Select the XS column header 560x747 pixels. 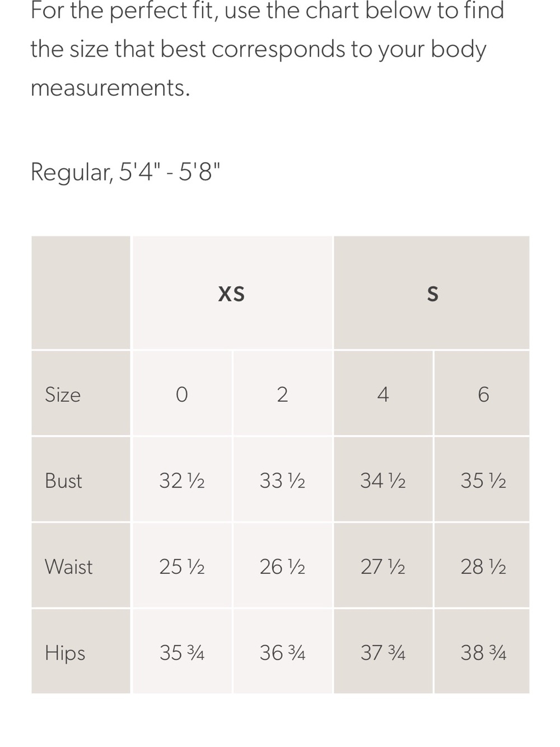(x=232, y=293)
